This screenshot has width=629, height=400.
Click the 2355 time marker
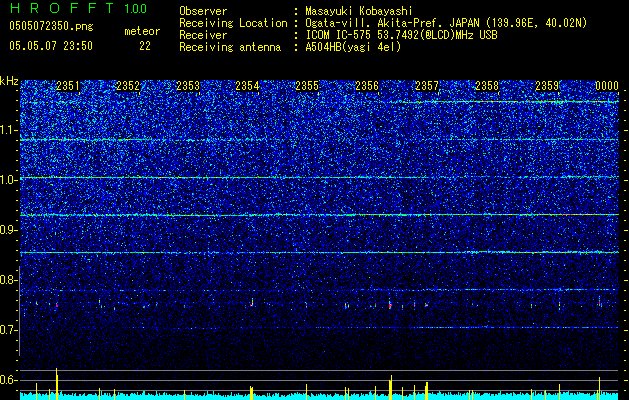(x=307, y=86)
